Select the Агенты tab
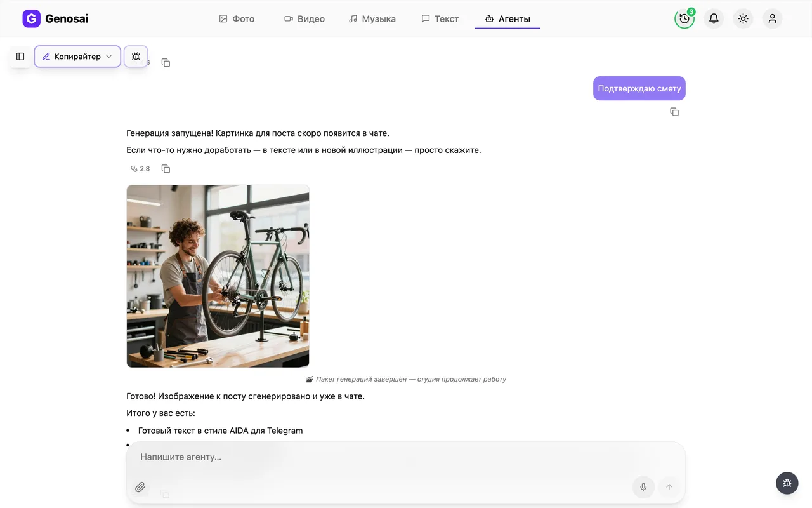 click(507, 19)
